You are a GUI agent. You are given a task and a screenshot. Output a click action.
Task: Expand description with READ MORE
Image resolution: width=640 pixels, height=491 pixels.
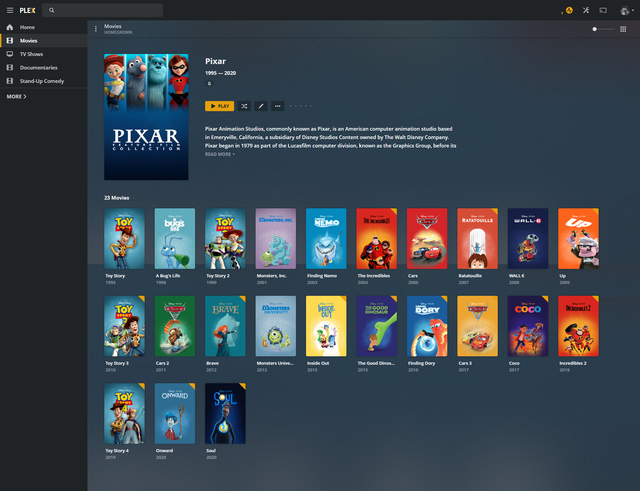click(220, 154)
